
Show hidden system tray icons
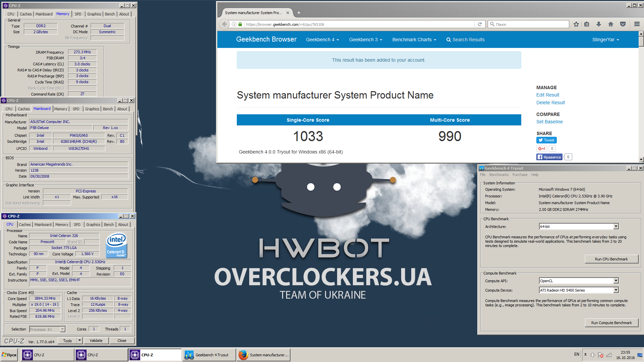pos(585,355)
